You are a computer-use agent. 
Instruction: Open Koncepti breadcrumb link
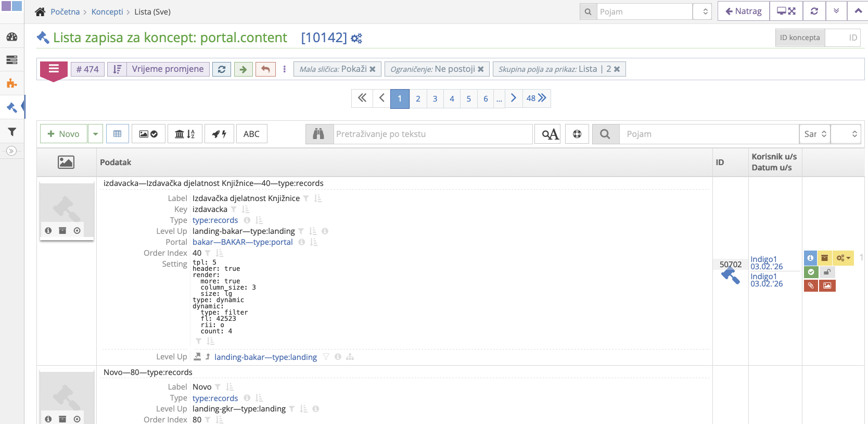coord(107,11)
